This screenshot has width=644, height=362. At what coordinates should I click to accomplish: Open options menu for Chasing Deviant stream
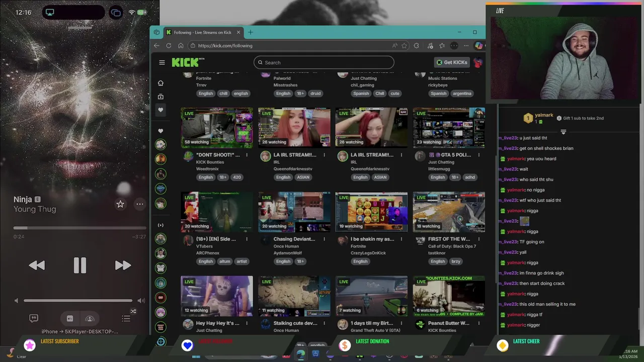(x=324, y=239)
